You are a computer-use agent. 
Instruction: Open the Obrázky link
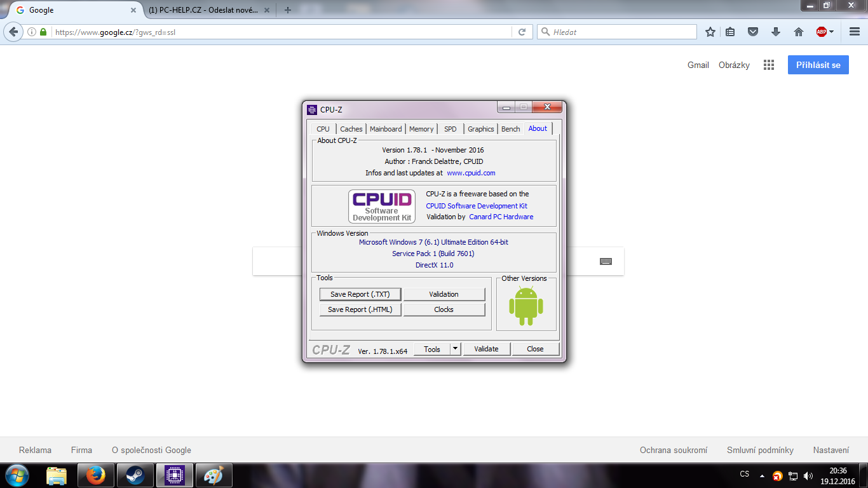tap(734, 65)
